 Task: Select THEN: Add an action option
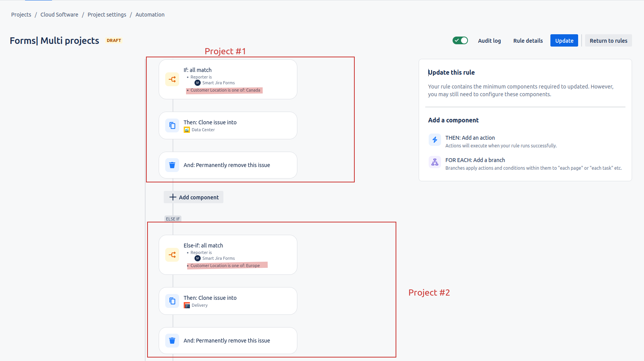470,138
